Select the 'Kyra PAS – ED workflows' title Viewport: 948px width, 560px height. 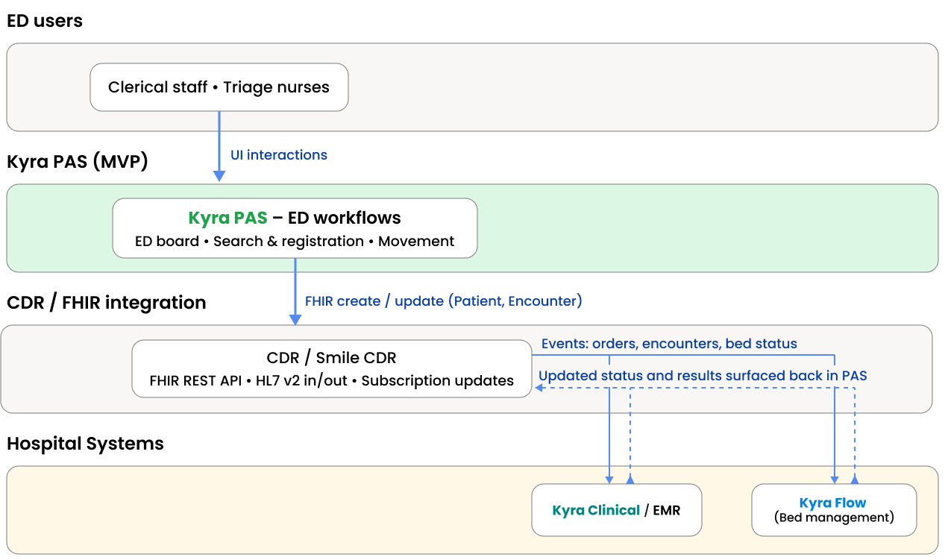point(295,218)
